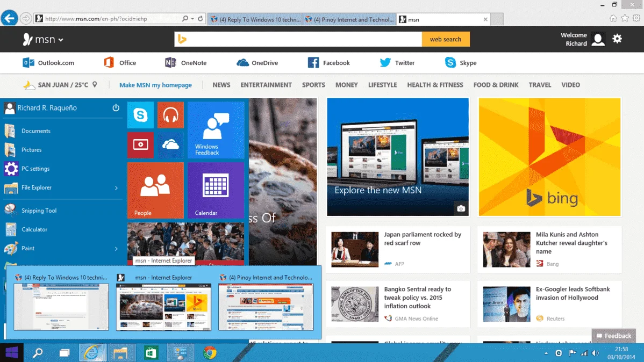Select Pinoy Internet and Technolo preview thumbnail

pos(266,307)
